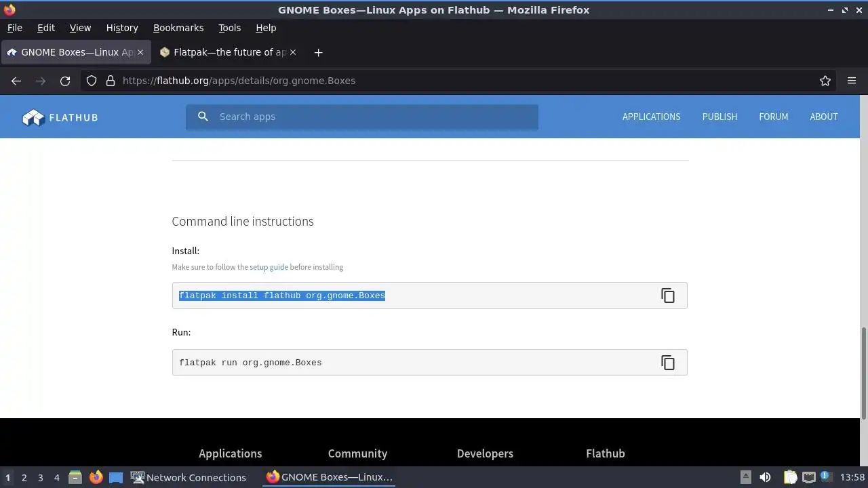This screenshot has width=868, height=488.
Task: Go forward one page
Action: click(x=41, y=81)
